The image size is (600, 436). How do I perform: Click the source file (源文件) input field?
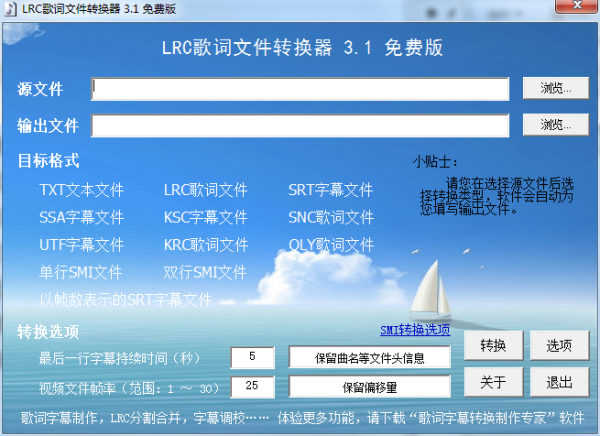(300, 89)
